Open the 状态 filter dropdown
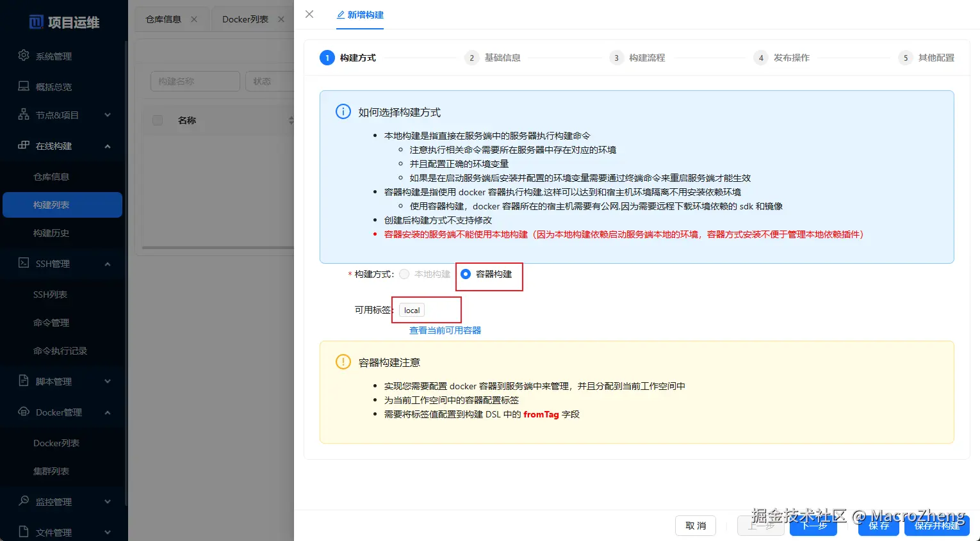Screen dimensions: 980x541 coord(270,81)
